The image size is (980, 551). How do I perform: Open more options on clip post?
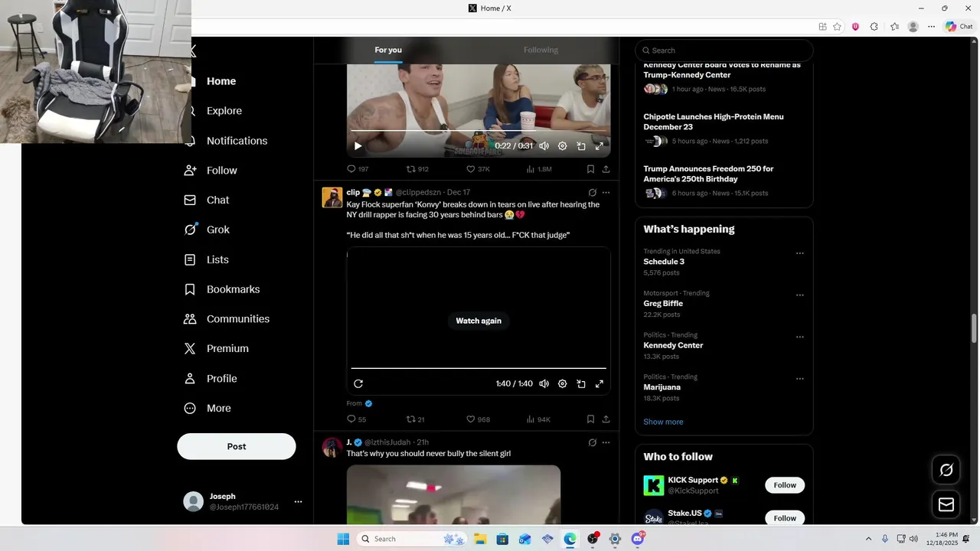coord(606,193)
